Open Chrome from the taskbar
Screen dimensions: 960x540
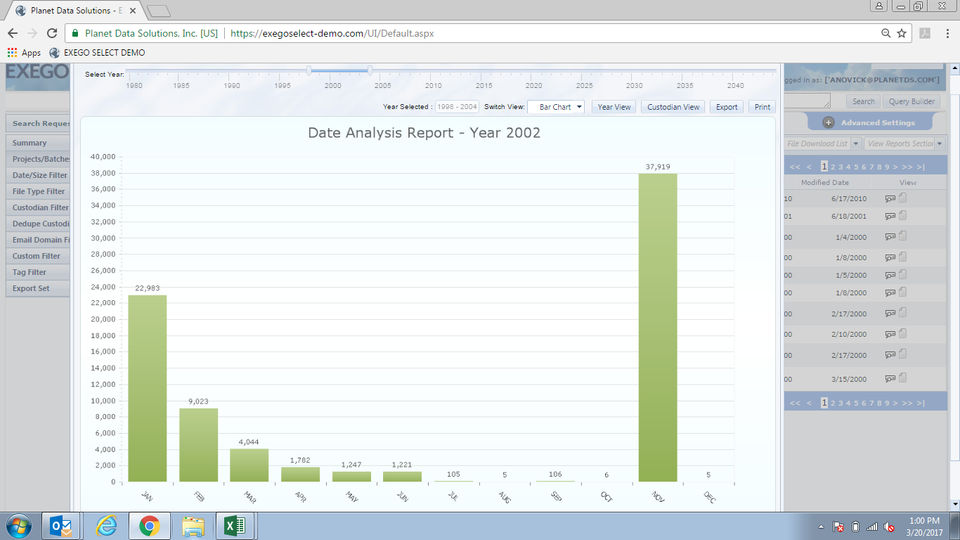click(149, 526)
